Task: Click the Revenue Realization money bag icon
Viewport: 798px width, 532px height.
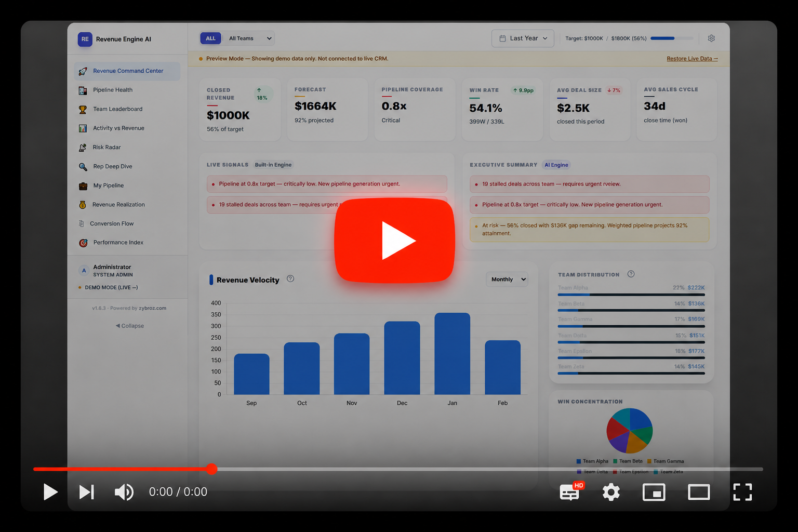Action: tap(83, 205)
